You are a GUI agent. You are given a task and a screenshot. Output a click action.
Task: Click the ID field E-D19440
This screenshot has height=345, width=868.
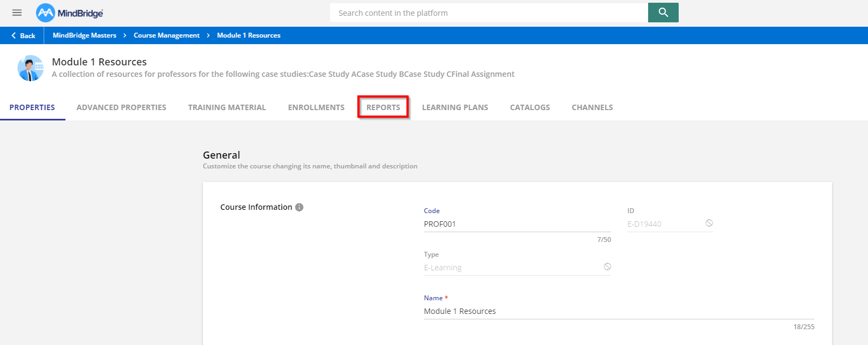coord(670,224)
